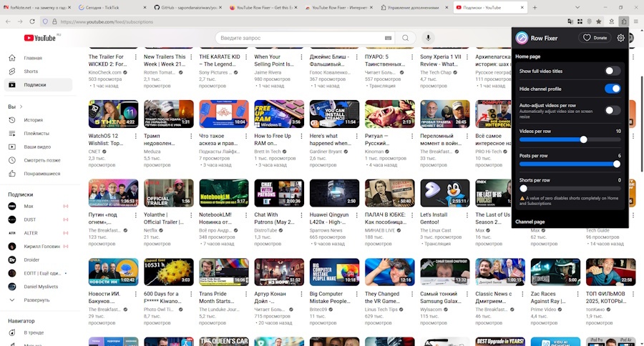Open Понравившиеся in the sidebar
The height and width of the screenshot is (346, 644).
(42, 174)
